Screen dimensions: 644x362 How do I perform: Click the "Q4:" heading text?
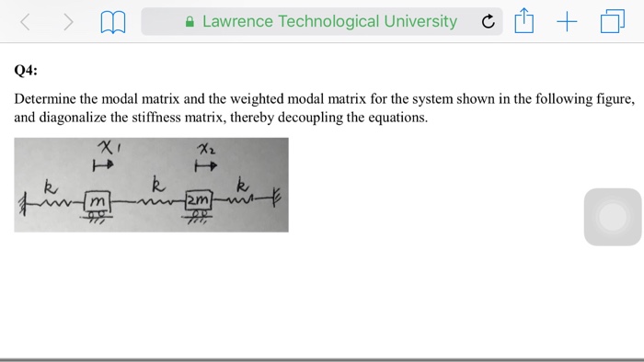click(26, 71)
